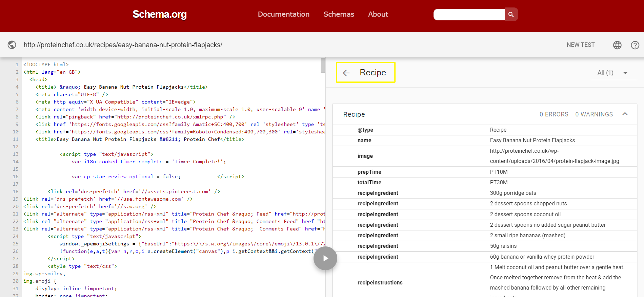Viewport: 644px width, 297px height.
Task: Click the meta charset UTF-8 line
Action: click(72, 94)
